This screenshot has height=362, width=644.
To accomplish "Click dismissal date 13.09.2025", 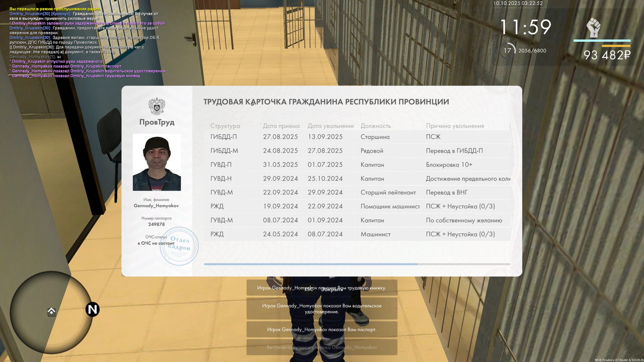I will click(325, 137).
